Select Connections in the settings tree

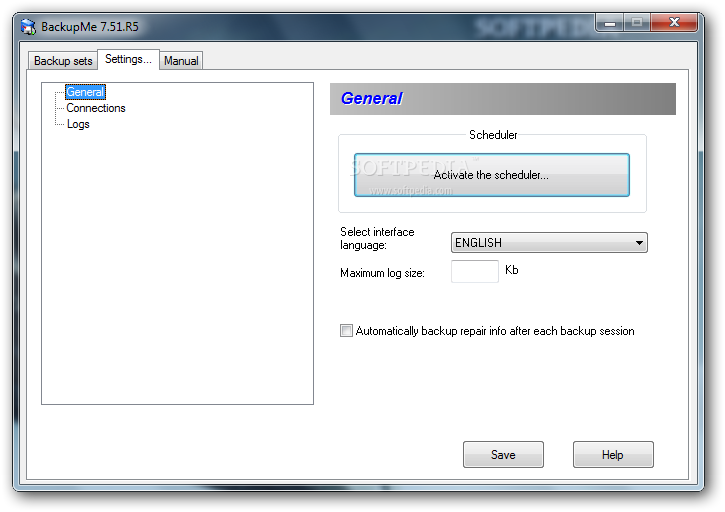point(96,108)
